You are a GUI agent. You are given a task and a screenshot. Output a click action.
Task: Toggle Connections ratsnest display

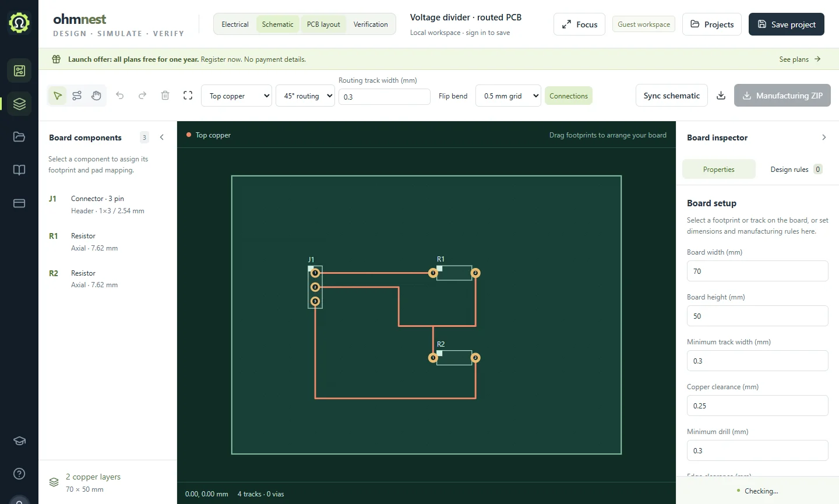click(x=569, y=96)
